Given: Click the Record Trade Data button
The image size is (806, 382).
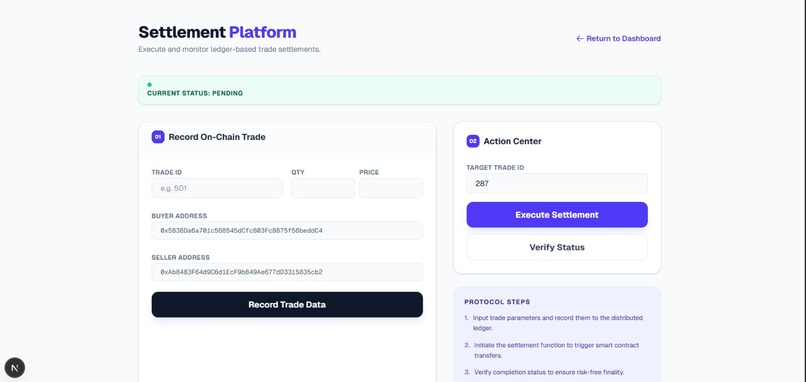Looking at the screenshot, I should pyautogui.click(x=287, y=304).
